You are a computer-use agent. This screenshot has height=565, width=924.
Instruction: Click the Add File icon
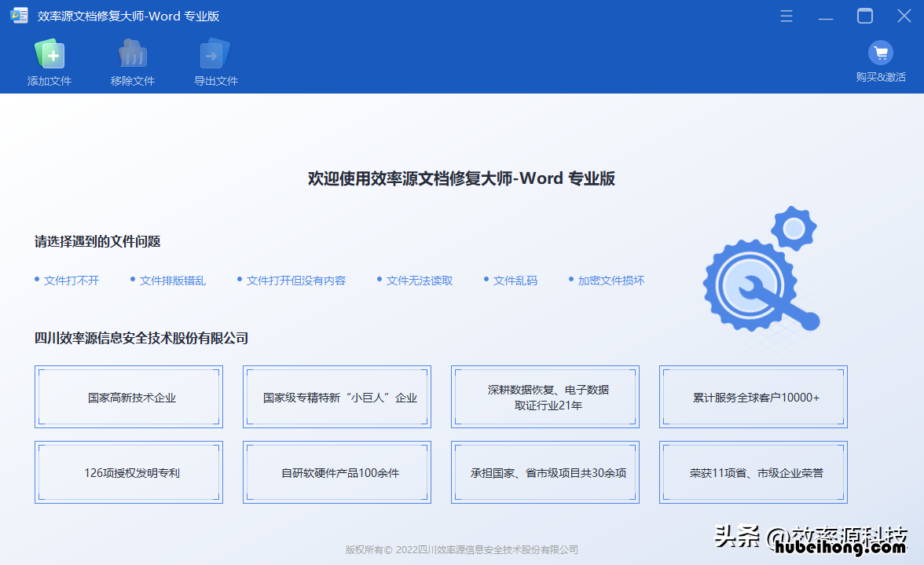pyautogui.click(x=49, y=55)
